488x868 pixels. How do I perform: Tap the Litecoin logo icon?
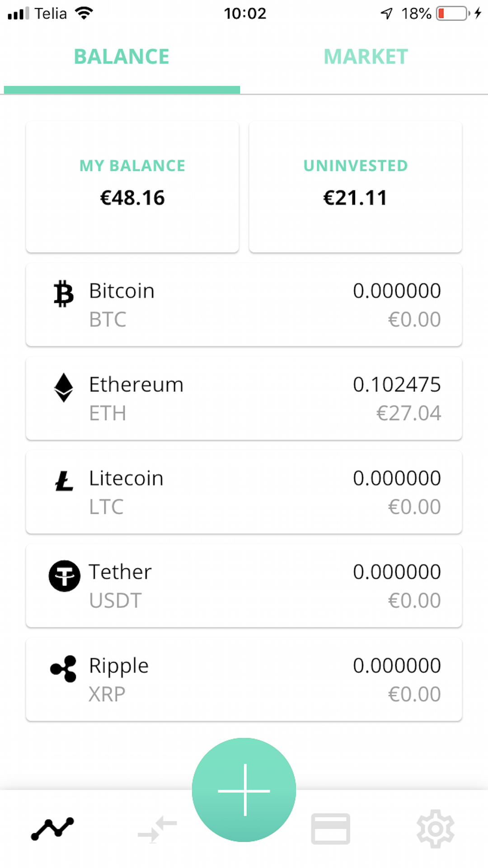click(64, 481)
